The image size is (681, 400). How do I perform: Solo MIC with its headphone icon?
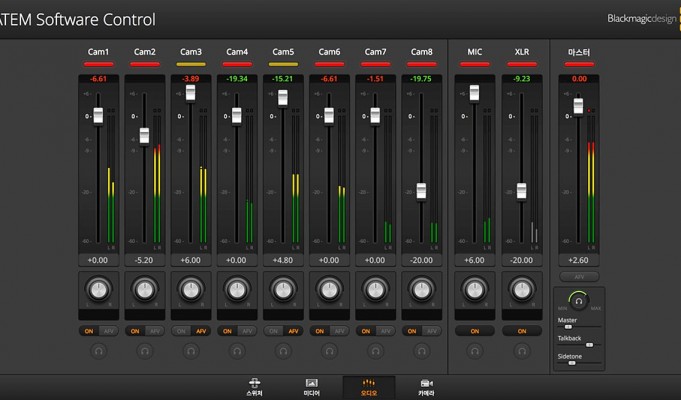click(475, 350)
